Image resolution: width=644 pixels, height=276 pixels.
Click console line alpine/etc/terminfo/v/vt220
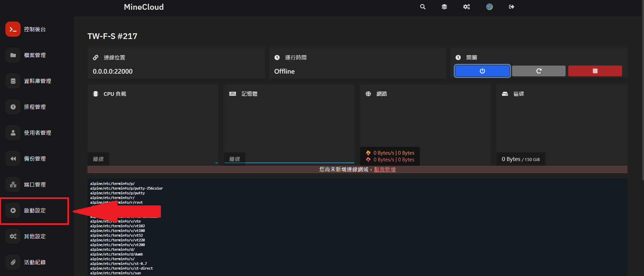coord(117,240)
